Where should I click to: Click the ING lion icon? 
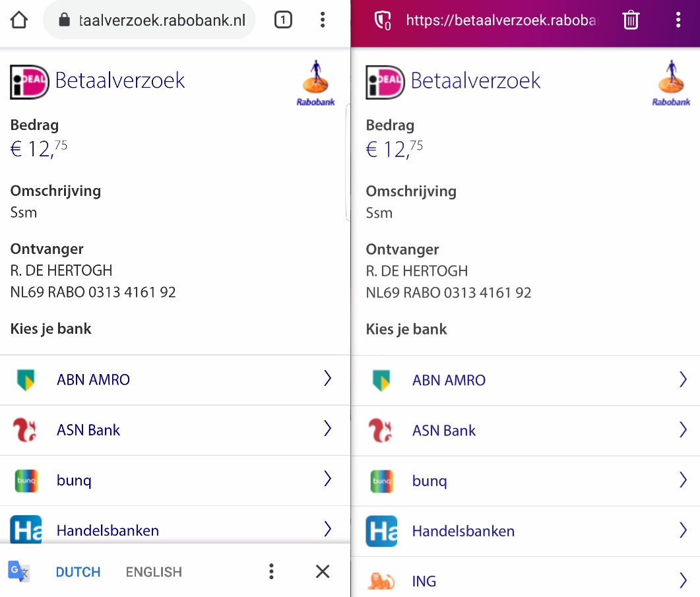(383, 581)
